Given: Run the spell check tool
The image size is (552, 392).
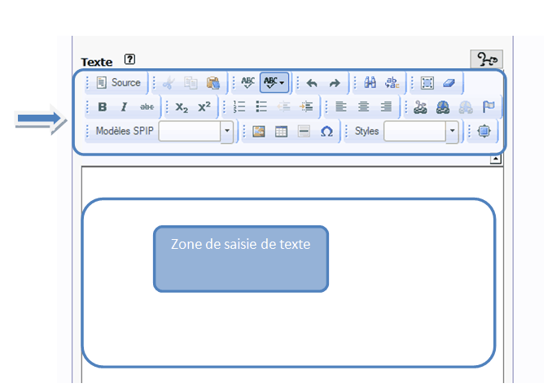Looking at the screenshot, I should [248, 83].
